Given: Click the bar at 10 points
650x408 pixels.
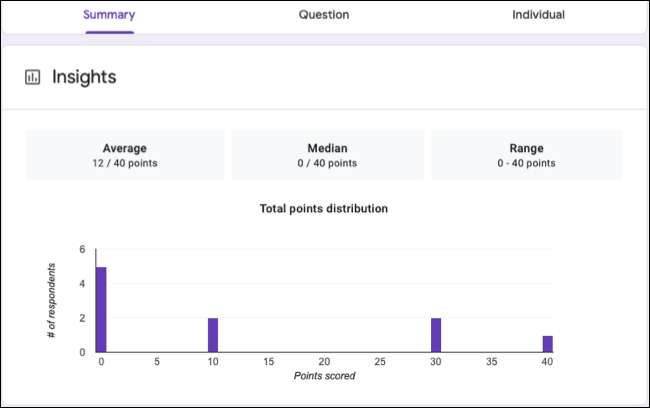Looking at the screenshot, I should (213, 335).
